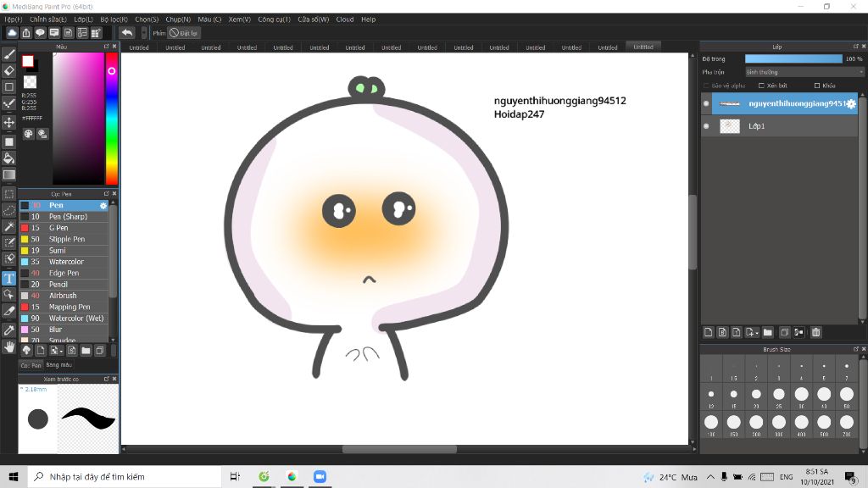Open the Chỉnh sửa(E) menu
This screenshot has width=868, height=488.
(x=48, y=19)
